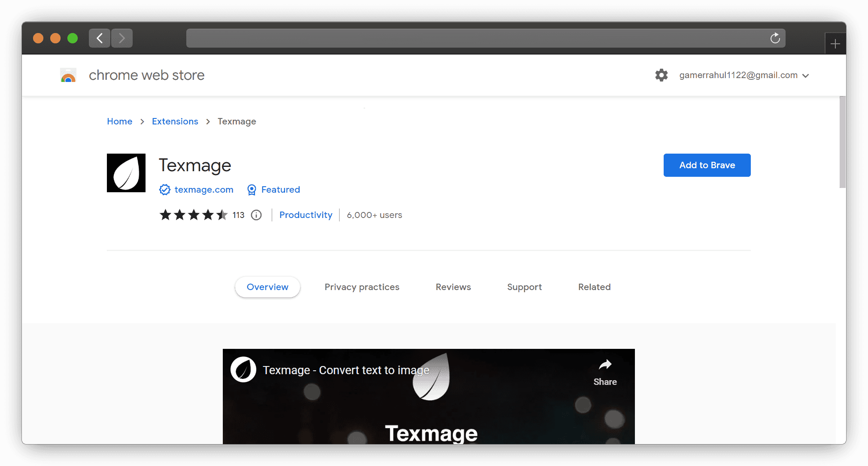Reload the page using the refresh icon
This screenshot has height=466, width=868.
click(775, 38)
